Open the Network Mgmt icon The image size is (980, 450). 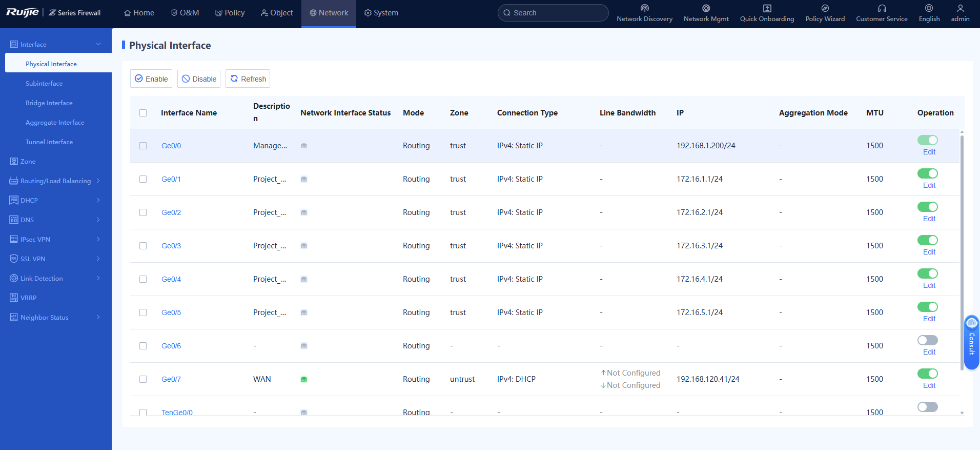706,8
